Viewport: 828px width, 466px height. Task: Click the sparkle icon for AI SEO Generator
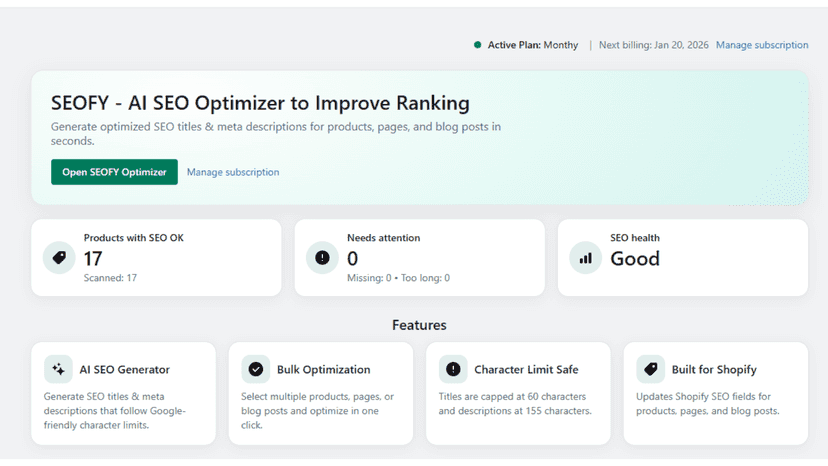click(58, 369)
